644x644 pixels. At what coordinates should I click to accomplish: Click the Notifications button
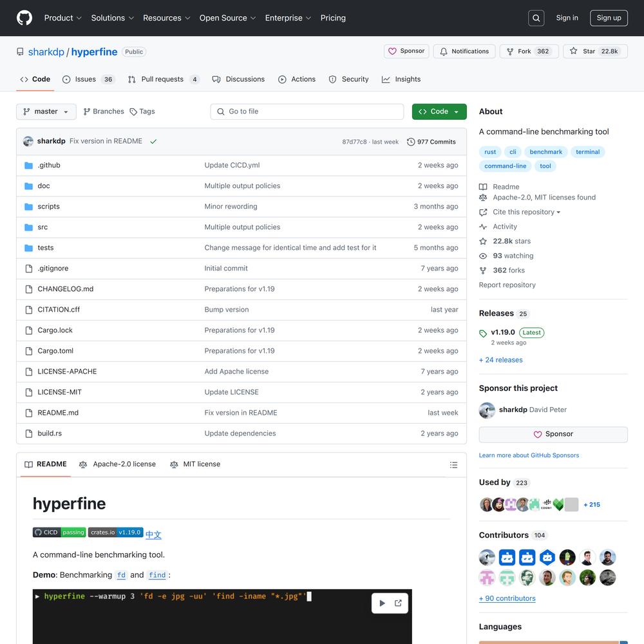pos(464,52)
